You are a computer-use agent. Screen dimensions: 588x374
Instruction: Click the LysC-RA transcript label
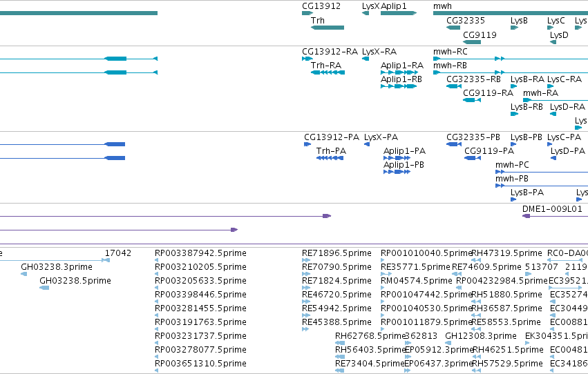tap(565, 80)
